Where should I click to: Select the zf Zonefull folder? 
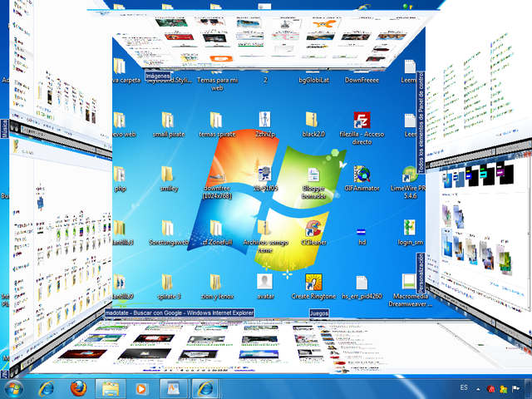(217, 233)
